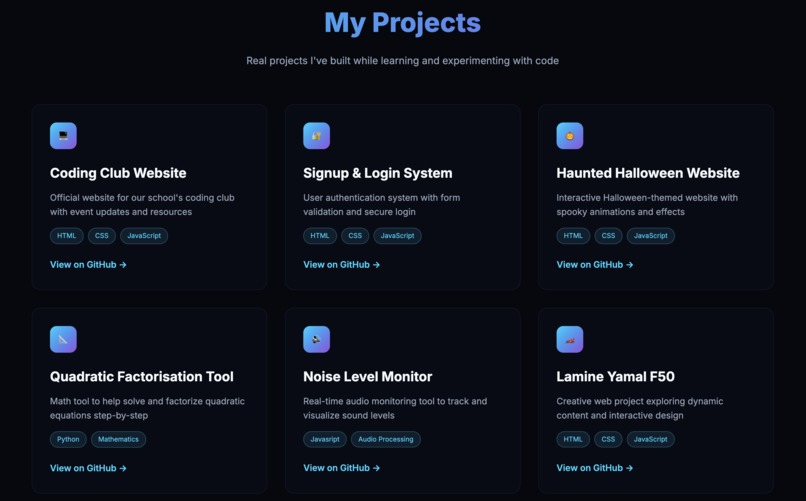806x501 pixels.
Task: Click the HTML tag on Coding Club Website
Action: click(x=66, y=236)
